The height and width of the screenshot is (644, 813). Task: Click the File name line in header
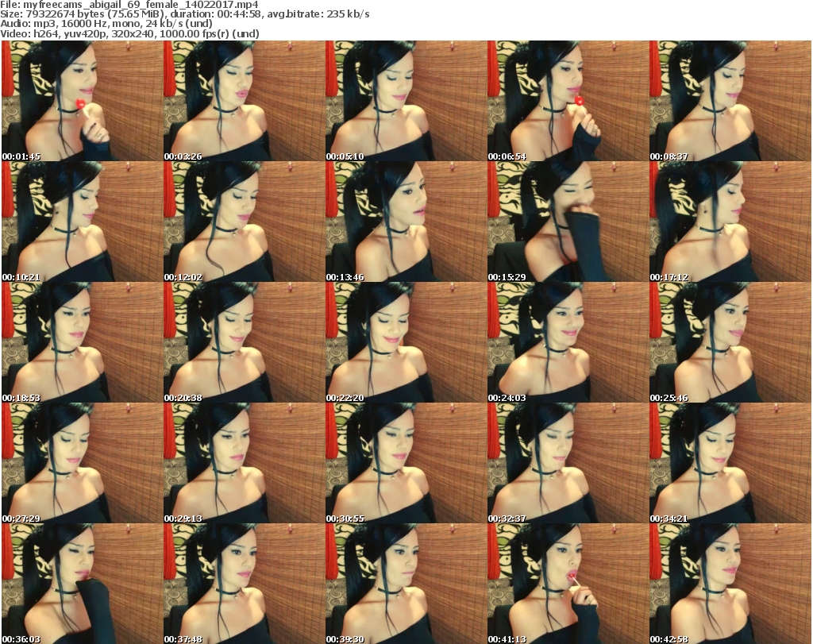point(129,5)
